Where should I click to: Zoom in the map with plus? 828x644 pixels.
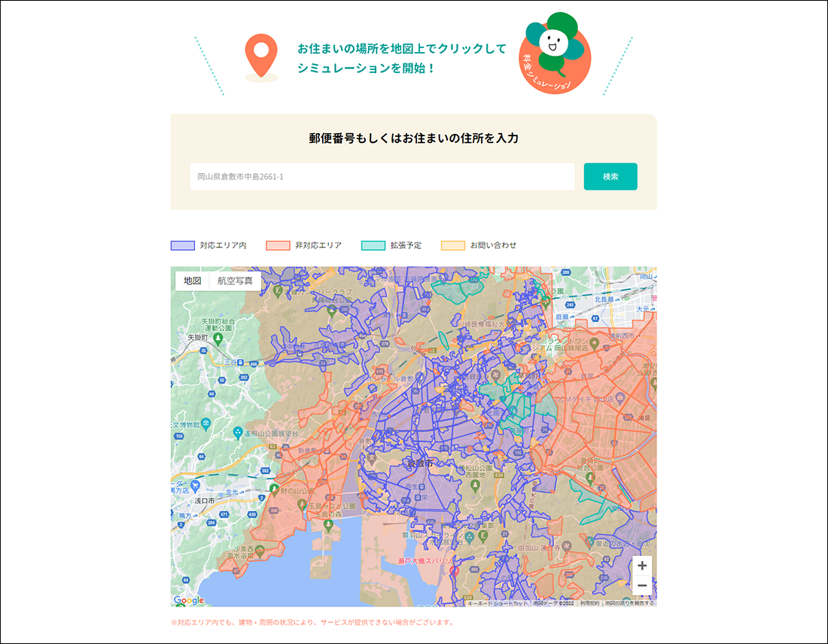point(641,566)
